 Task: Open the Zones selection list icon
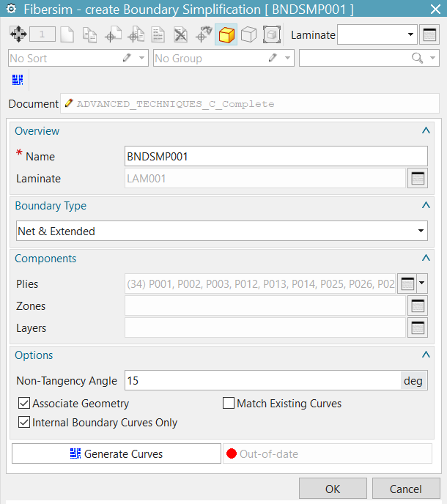[418, 306]
